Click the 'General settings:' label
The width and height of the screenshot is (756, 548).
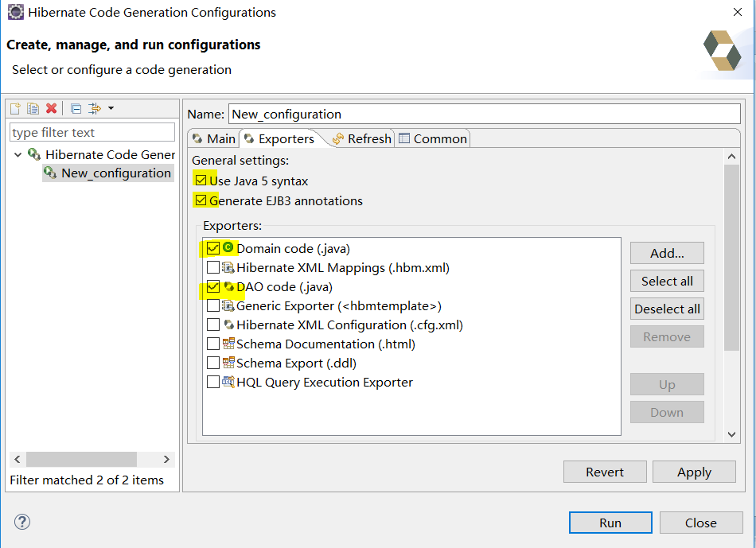tap(240, 160)
